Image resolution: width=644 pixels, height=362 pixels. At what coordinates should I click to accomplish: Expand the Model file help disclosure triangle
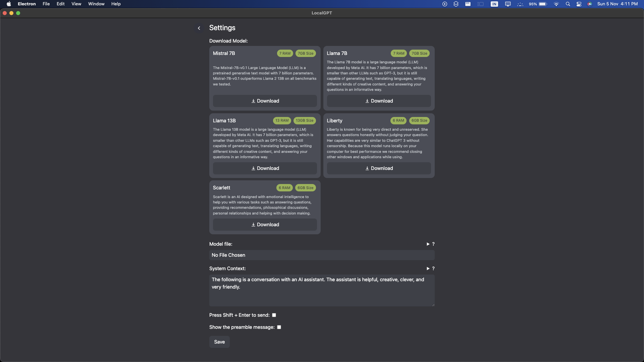coord(428,244)
